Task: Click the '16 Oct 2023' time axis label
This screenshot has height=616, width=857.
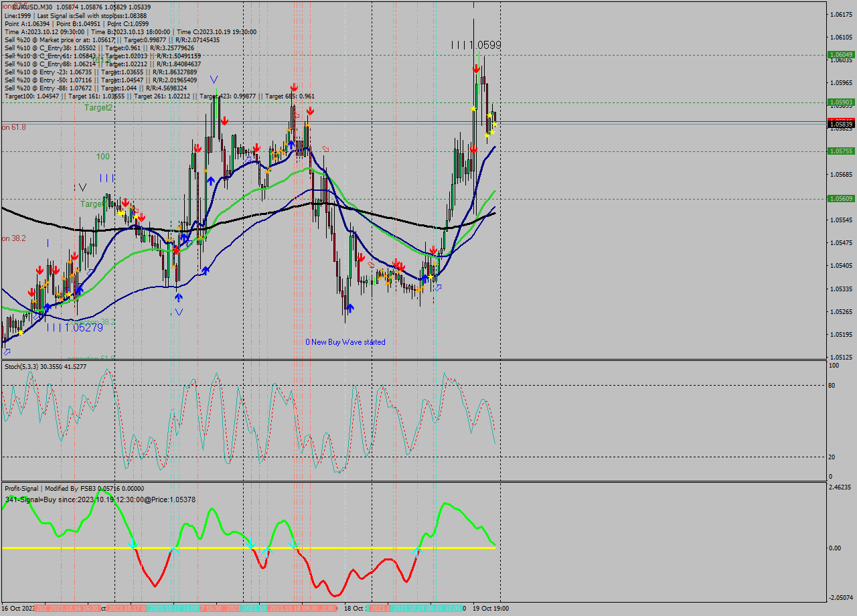Action: [x=17, y=609]
